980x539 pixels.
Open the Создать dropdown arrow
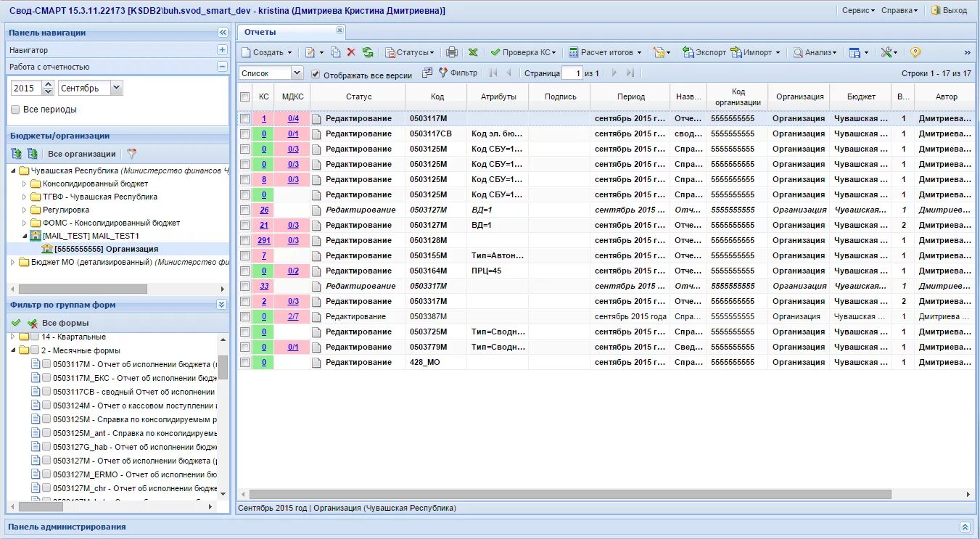[x=290, y=53]
